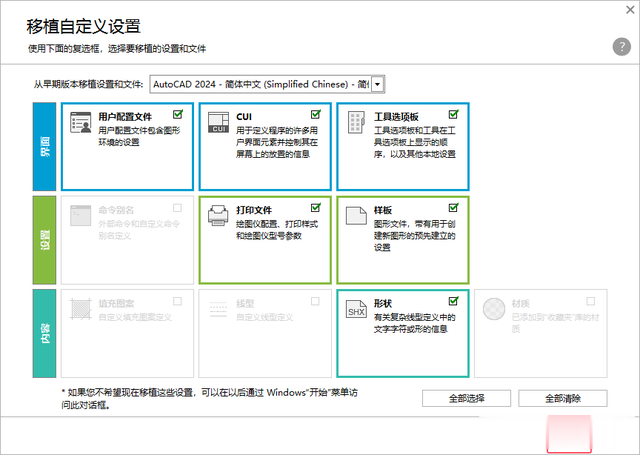Click the 填充图案 hatch pattern icon
This screenshot has height=455, width=640.
(80, 309)
